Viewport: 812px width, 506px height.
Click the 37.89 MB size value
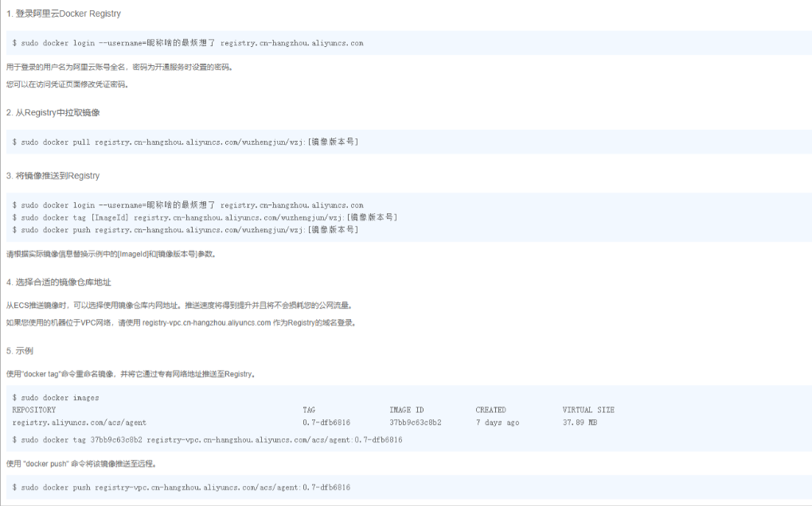coord(580,422)
